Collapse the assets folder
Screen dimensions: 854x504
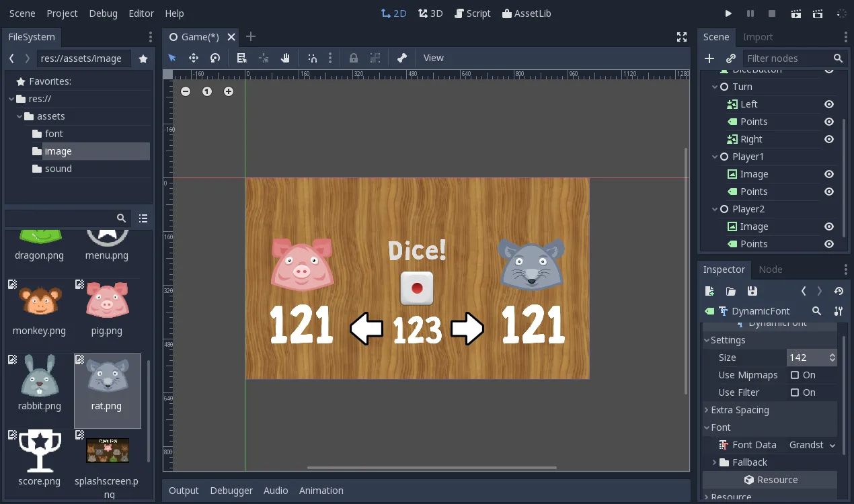[19, 116]
